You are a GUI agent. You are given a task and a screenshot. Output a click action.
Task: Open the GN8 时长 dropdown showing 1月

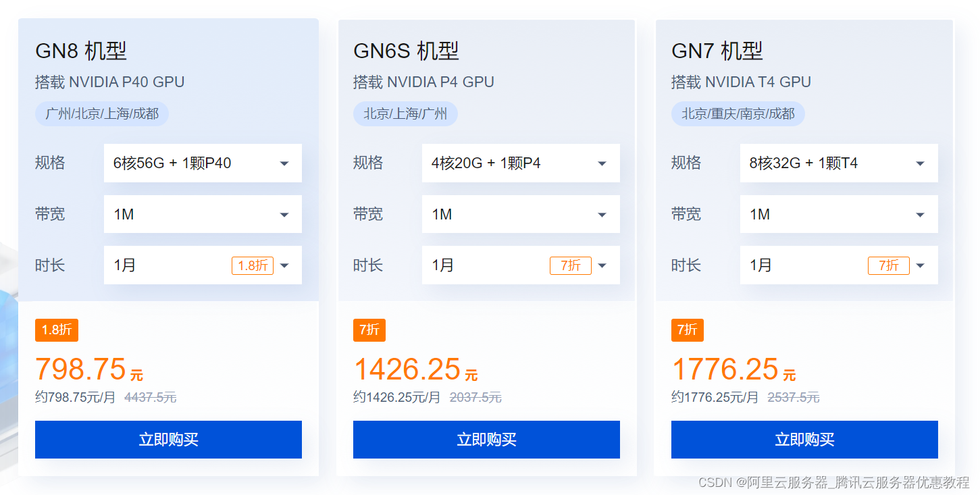click(203, 265)
